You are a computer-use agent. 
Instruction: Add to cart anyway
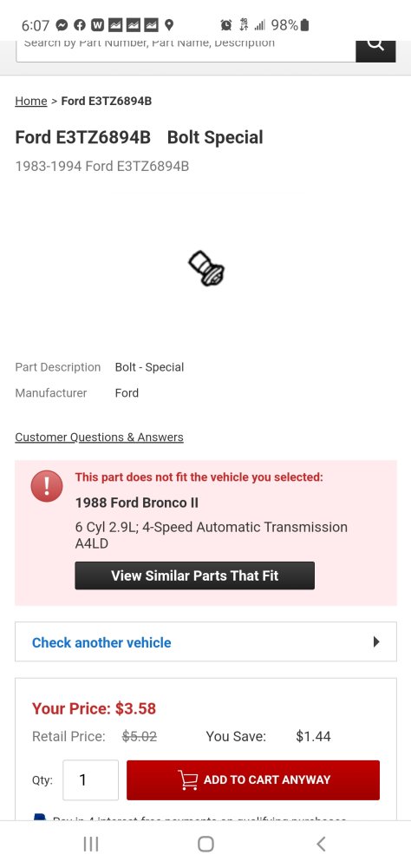(x=253, y=780)
